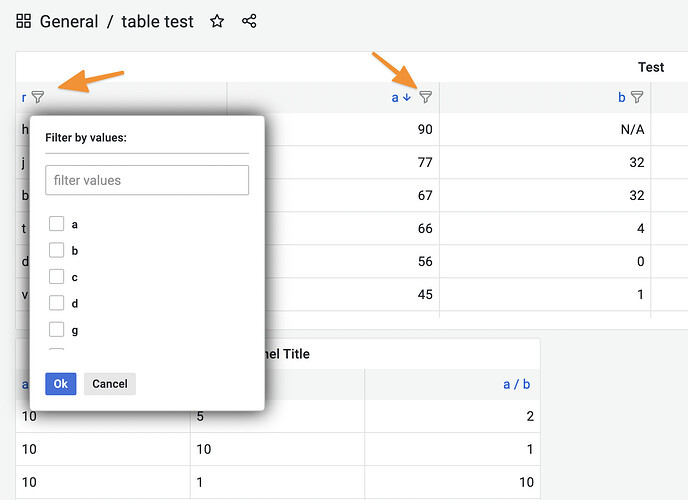Check the 'b' filter value checkbox
This screenshot has height=500, width=688.
coord(57,250)
